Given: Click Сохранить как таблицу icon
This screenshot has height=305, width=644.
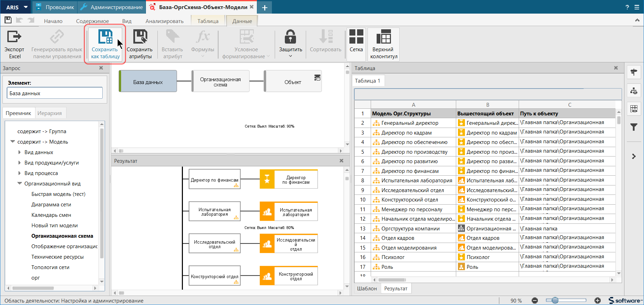Looking at the screenshot, I should click(105, 36).
